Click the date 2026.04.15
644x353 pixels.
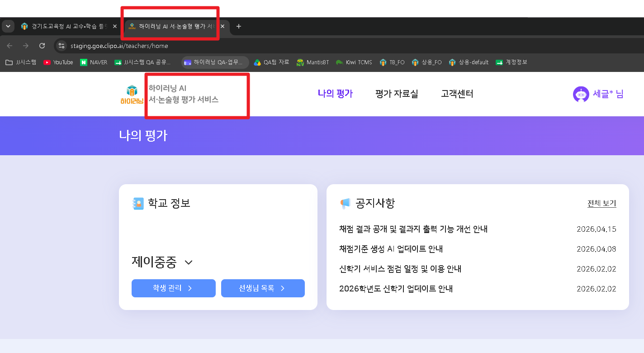click(x=596, y=229)
